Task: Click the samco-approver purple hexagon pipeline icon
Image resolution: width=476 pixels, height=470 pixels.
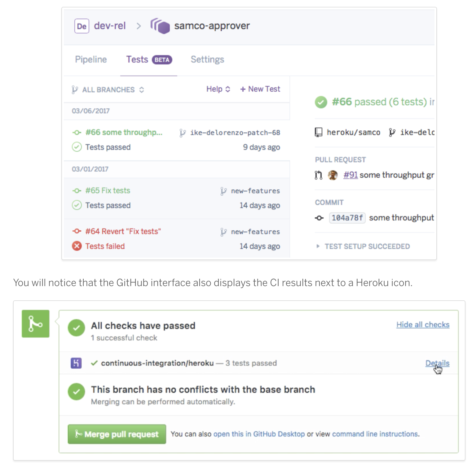Action: [x=160, y=26]
